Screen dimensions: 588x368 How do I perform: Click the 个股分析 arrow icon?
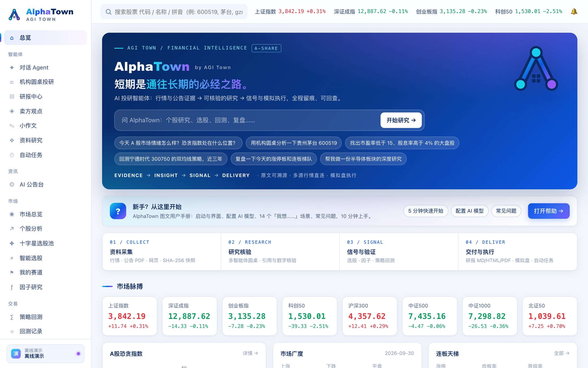[12, 229]
